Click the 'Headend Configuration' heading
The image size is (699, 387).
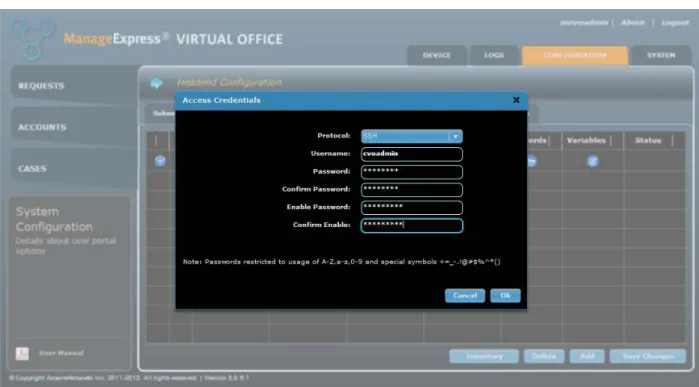(x=229, y=82)
